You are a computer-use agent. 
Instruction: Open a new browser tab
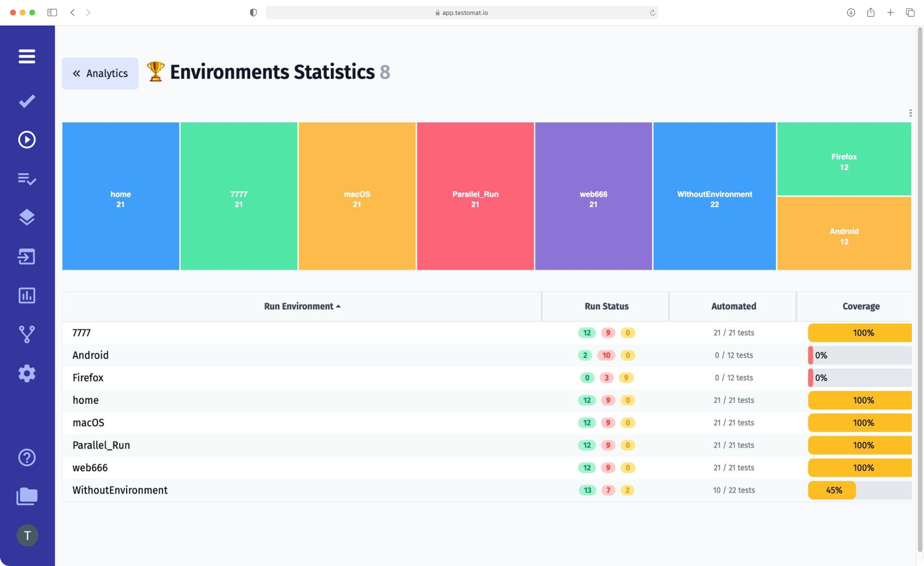[x=890, y=13]
